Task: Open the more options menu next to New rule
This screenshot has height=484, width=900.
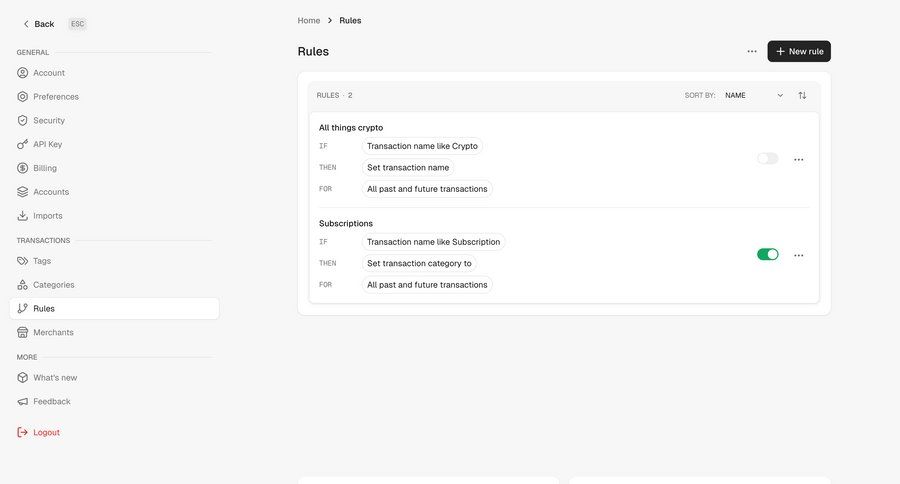Action: 752,51
